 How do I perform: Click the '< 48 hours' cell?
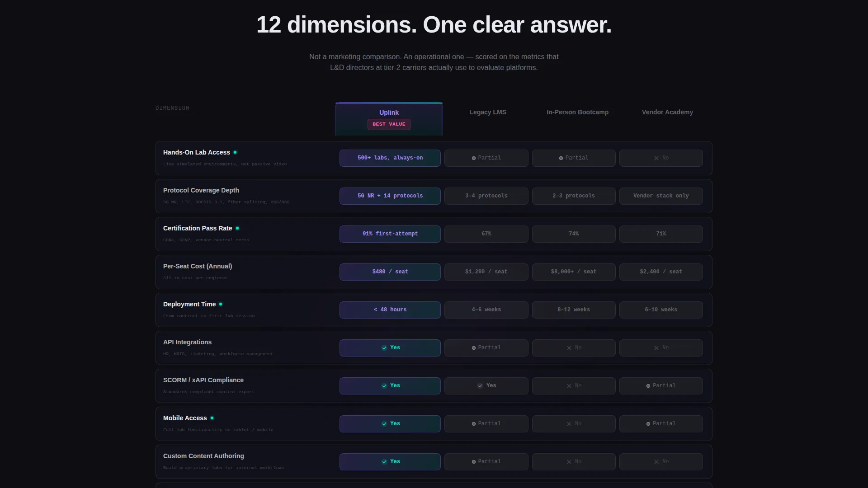tap(390, 310)
